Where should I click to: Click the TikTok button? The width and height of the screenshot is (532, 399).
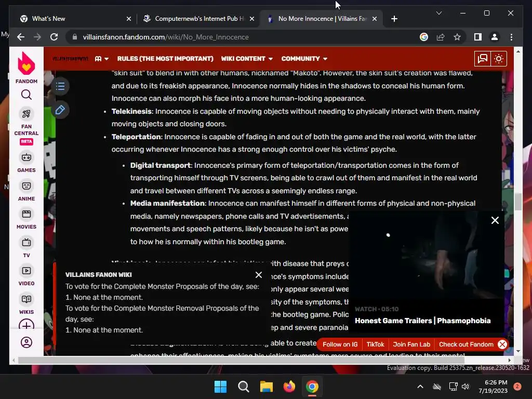[x=375, y=344]
